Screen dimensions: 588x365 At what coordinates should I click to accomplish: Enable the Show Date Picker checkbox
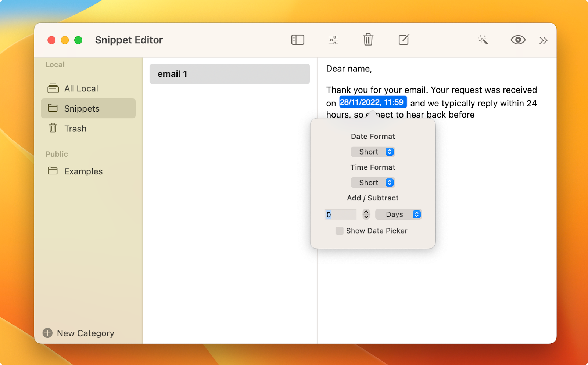point(339,231)
